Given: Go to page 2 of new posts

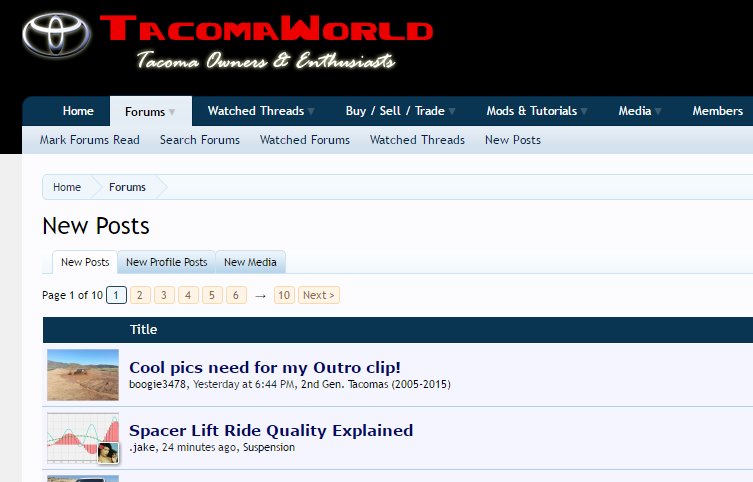Looking at the screenshot, I should (x=140, y=295).
